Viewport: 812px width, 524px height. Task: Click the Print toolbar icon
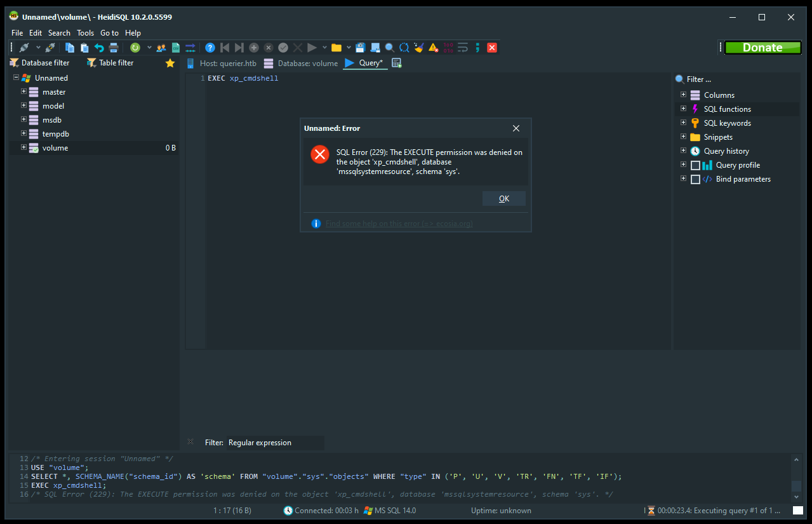114,48
